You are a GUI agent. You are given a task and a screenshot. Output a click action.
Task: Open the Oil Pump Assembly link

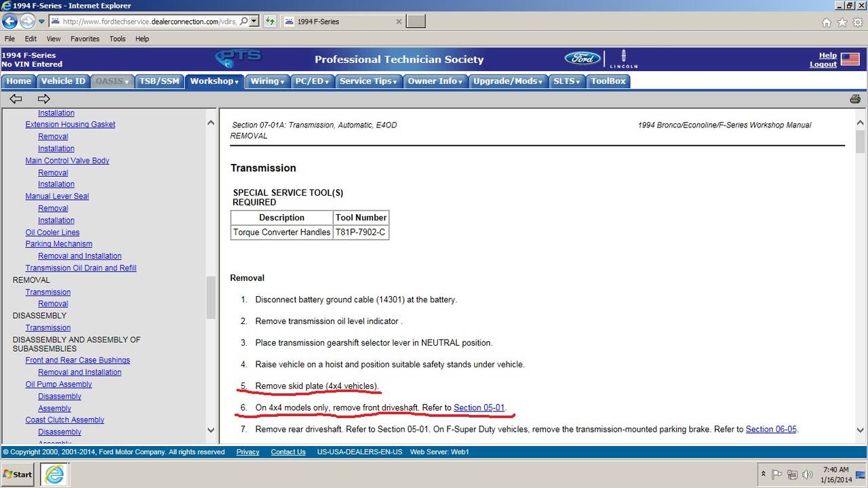point(58,384)
